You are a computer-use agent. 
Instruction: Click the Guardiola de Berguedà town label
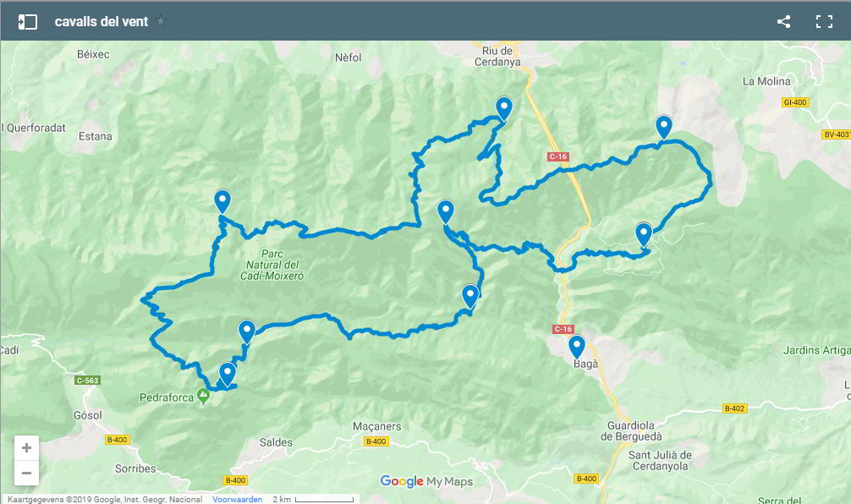click(631, 430)
